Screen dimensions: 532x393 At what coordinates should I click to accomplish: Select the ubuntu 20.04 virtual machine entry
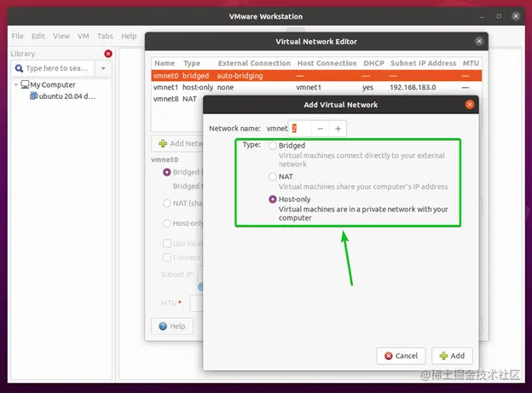[66, 96]
